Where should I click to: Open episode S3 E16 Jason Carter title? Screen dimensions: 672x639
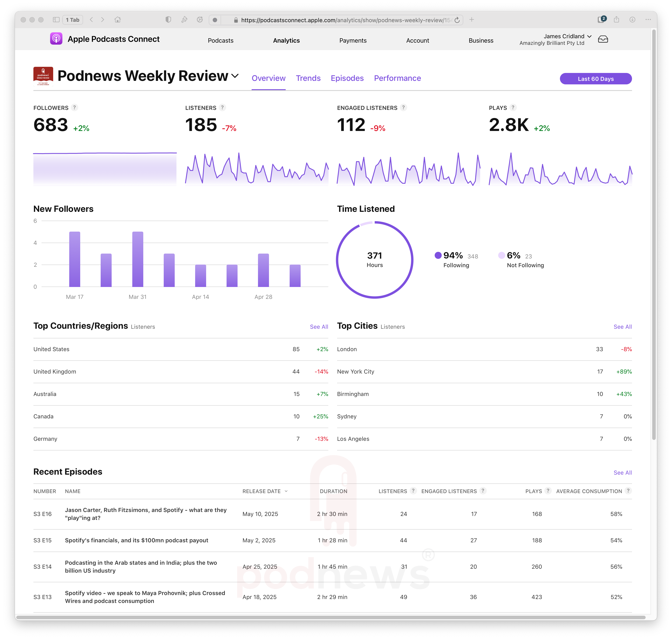pyautogui.click(x=146, y=514)
